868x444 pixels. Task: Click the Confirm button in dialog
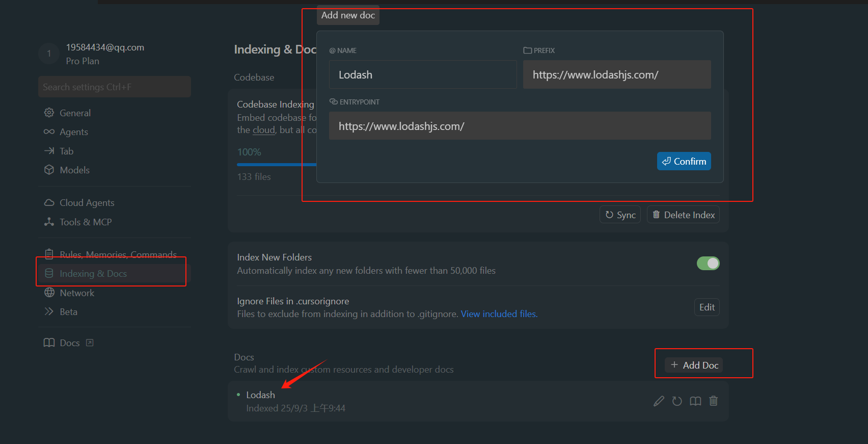click(684, 162)
